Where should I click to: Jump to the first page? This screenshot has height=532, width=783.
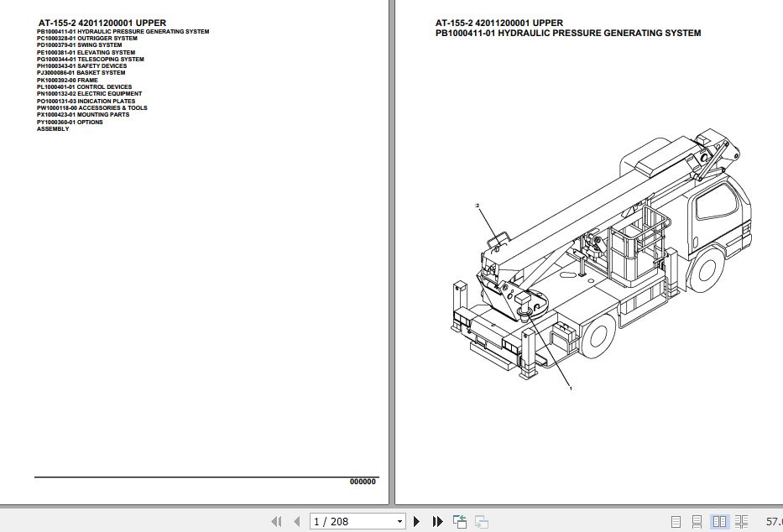(276, 521)
